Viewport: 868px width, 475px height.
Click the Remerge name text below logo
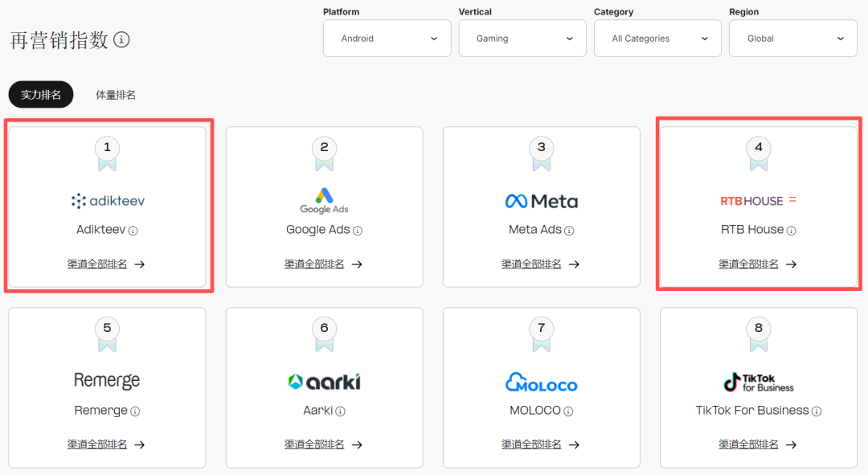pos(100,410)
